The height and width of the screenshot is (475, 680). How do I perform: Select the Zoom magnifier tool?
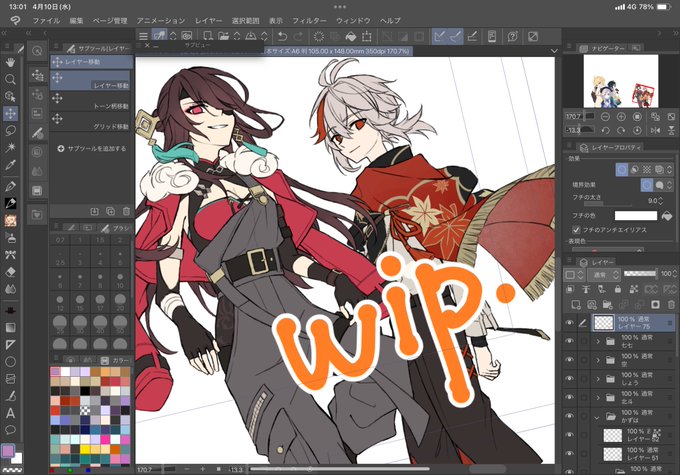point(10,79)
